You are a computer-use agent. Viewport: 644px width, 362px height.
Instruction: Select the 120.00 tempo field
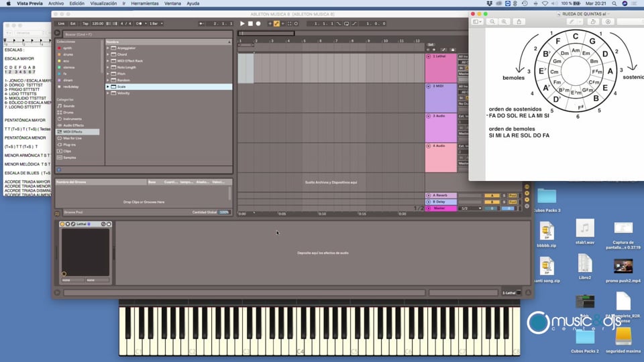(x=98, y=24)
